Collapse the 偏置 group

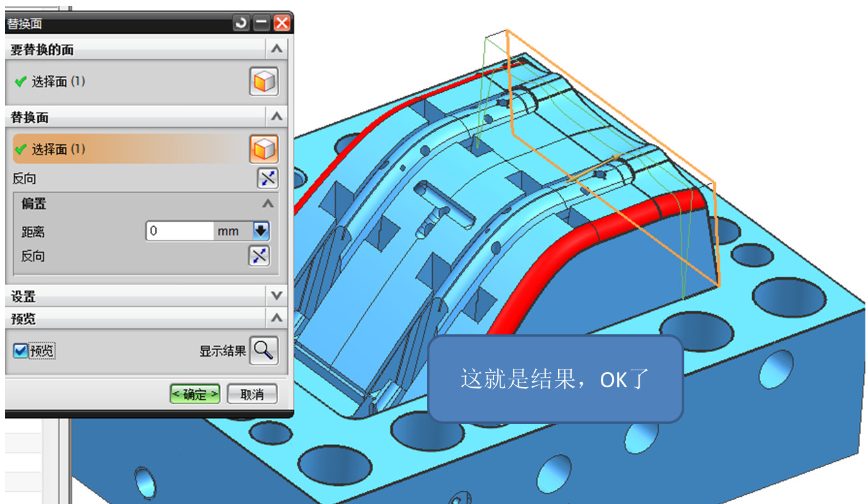[267, 204]
